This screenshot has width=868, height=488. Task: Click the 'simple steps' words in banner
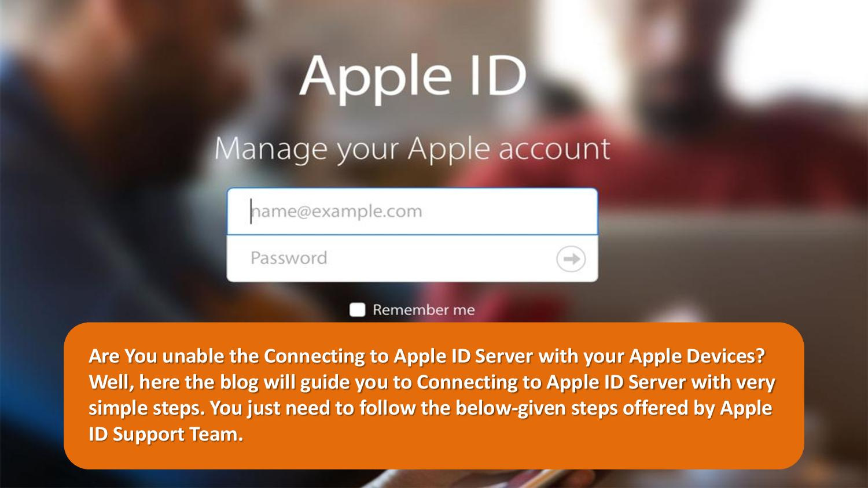(146, 408)
